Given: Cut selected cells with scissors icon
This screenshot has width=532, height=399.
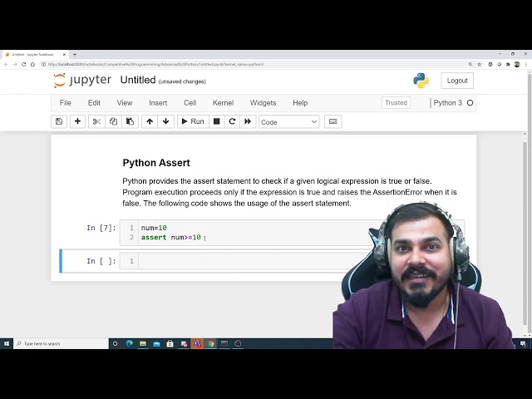Looking at the screenshot, I should click(96, 121).
